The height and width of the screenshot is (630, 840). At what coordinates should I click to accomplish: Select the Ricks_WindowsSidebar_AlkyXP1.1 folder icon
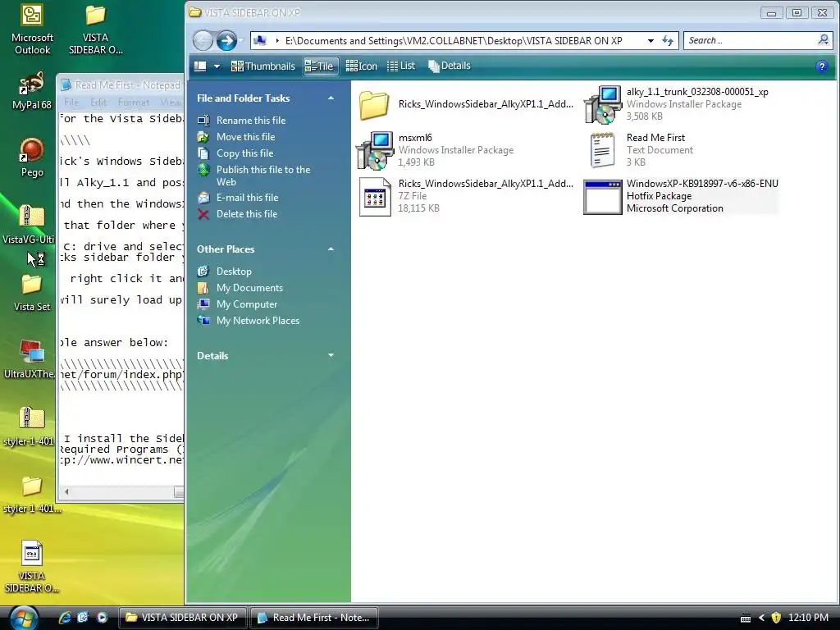374,104
